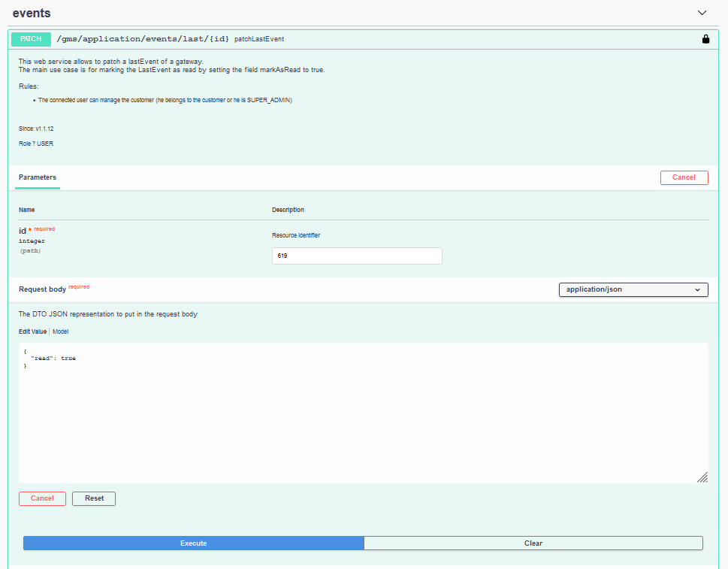Click the /gms/application/events/last/{id} path
This screenshot has width=728, height=569.
coord(143,39)
